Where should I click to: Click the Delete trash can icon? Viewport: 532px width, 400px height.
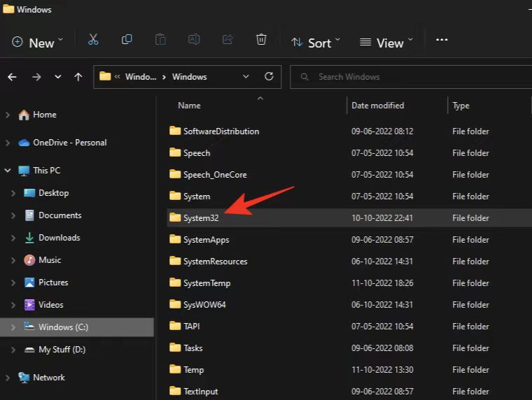click(261, 40)
